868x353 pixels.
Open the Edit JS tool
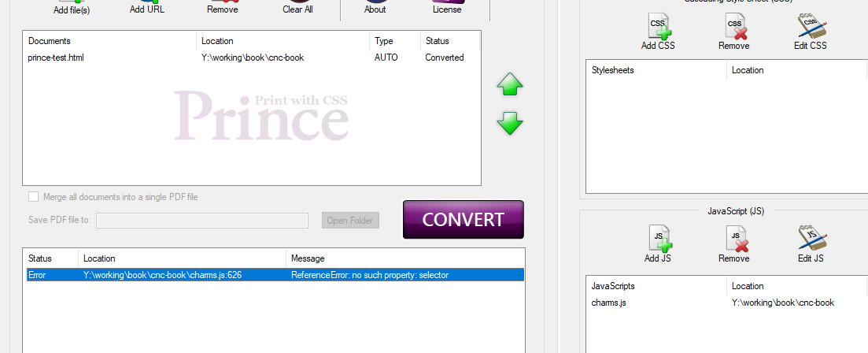pos(810,242)
